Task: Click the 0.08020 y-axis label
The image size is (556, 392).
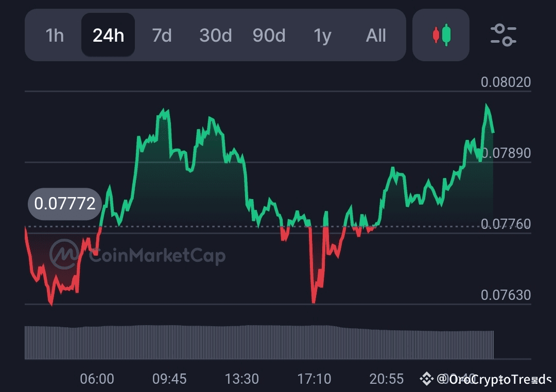Action: tap(505, 82)
